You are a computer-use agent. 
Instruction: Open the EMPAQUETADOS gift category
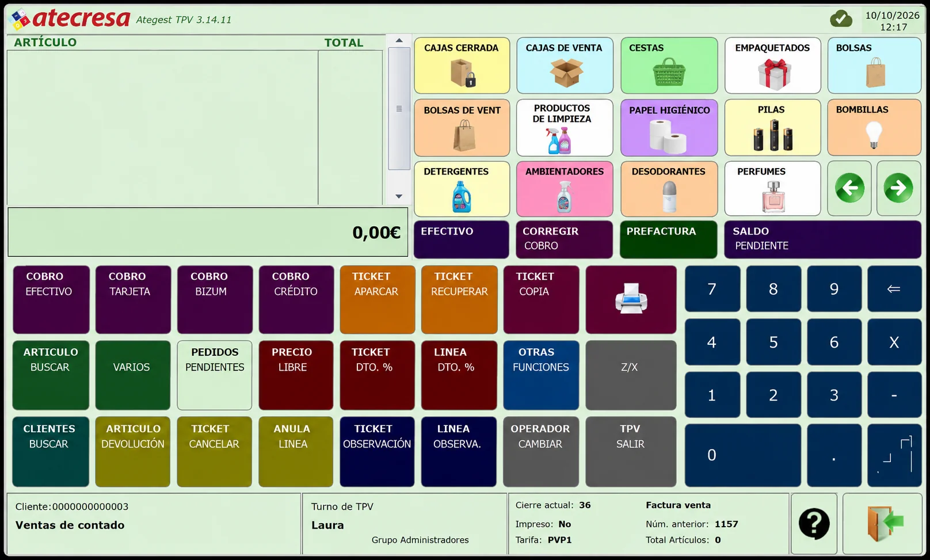click(772, 66)
